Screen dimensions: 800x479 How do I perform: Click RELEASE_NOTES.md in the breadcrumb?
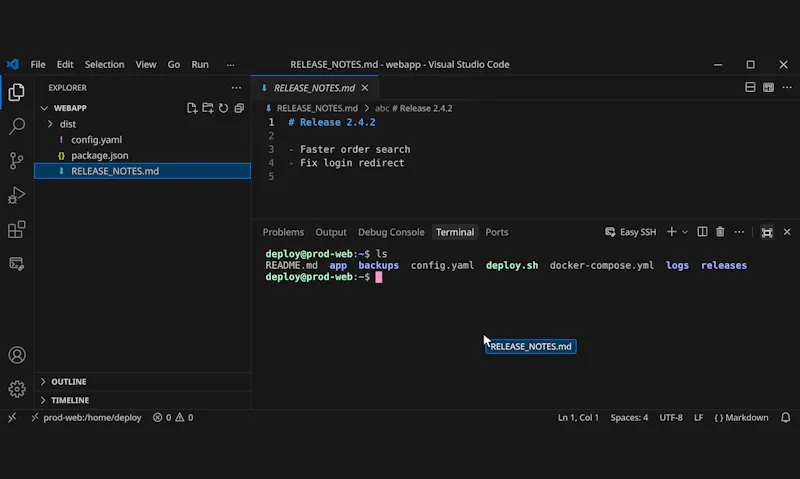pos(317,108)
